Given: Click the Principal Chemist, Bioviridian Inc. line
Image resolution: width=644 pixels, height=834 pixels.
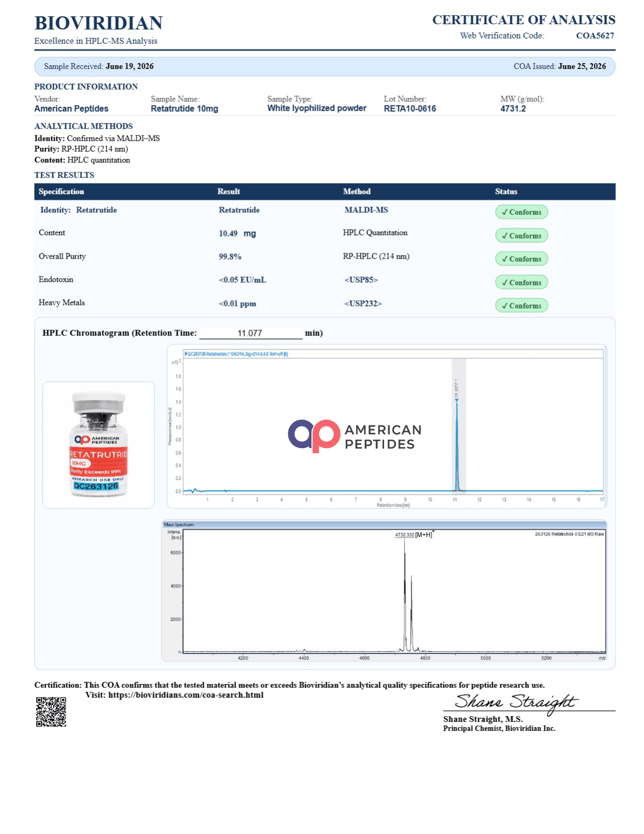Looking at the screenshot, I should click(499, 729).
